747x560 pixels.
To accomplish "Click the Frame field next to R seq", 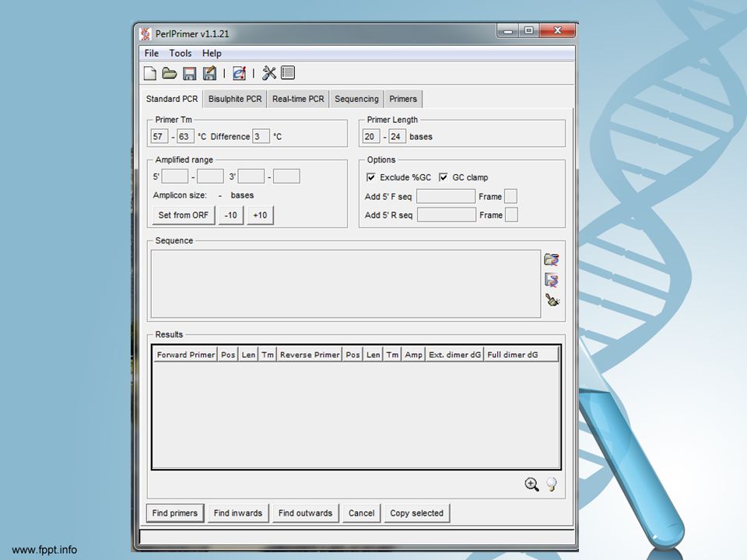I will (x=511, y=215).
